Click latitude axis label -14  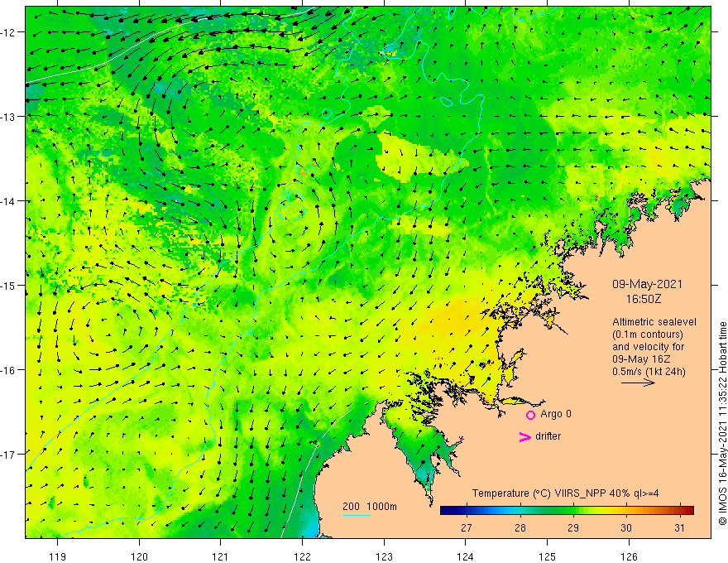[8, 201]
